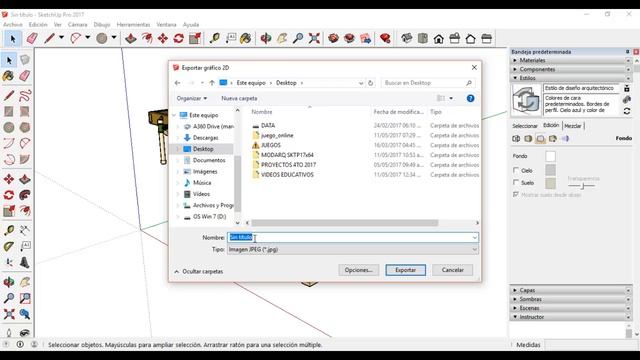Select the Line pencil tool in top toolbar

click(x=49, y=39)
